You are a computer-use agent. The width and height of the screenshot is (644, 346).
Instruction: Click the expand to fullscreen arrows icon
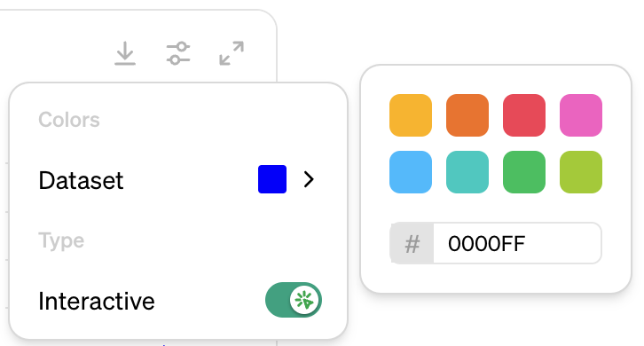pyautogui.click(x=232, y=53)
